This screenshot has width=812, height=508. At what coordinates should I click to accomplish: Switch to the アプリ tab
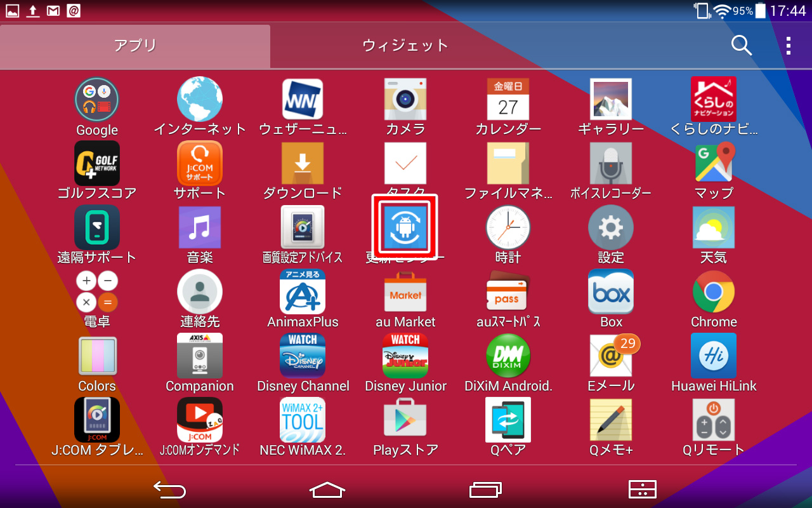[135, 46]
